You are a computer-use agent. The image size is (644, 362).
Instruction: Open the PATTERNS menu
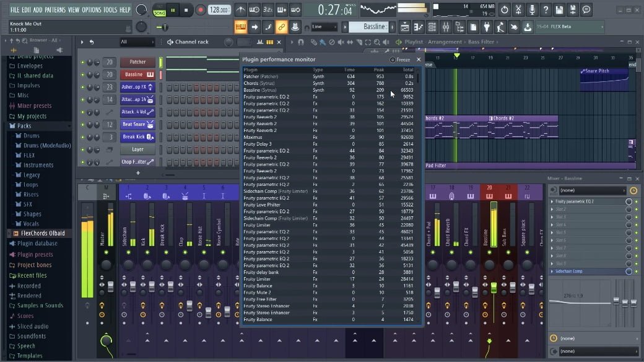pos(55,10)
